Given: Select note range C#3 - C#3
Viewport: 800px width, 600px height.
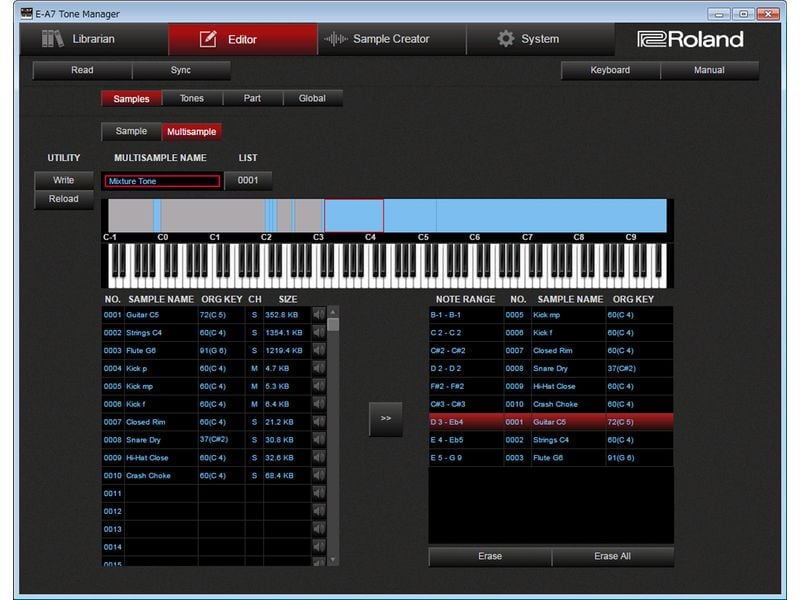Looking at the screenshot, I should pyautogui.click(x=551, y=404).
